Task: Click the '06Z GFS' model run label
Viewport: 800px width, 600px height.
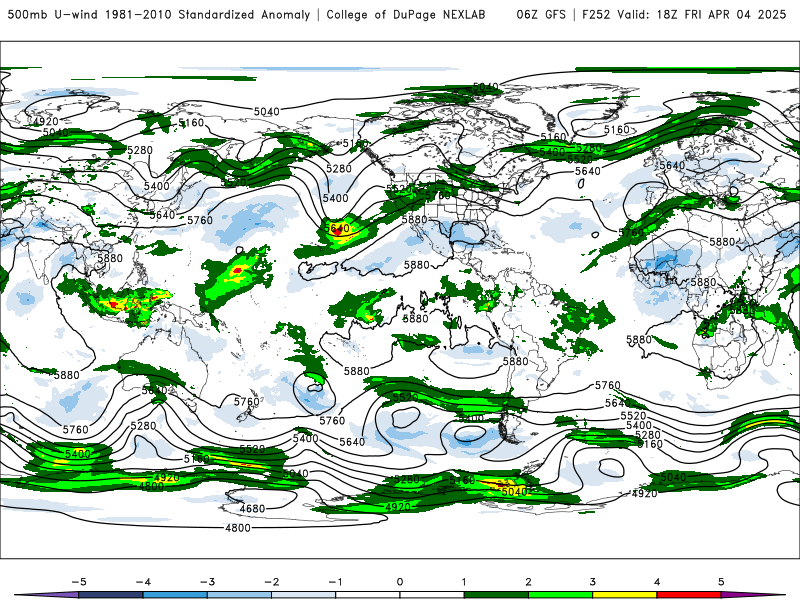Action: (541, 14)
